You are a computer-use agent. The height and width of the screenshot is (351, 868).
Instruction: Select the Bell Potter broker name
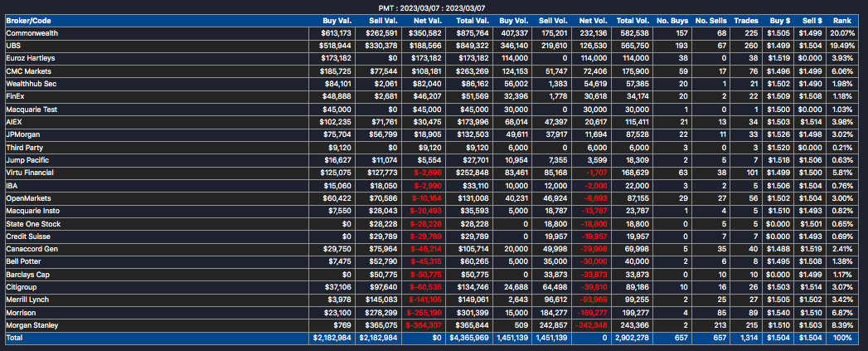[23, 261]
